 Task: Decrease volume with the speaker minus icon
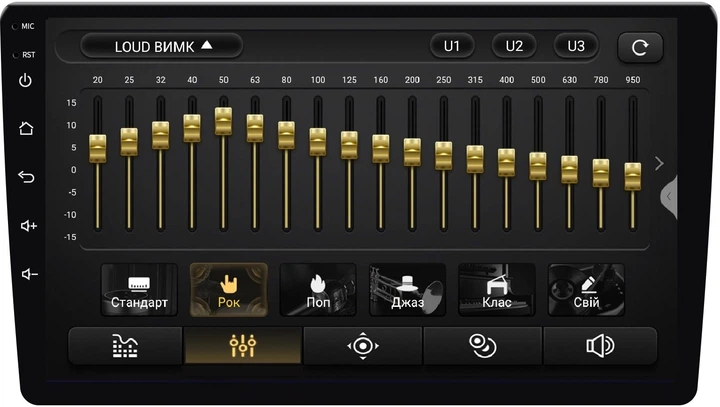point(29,274)
